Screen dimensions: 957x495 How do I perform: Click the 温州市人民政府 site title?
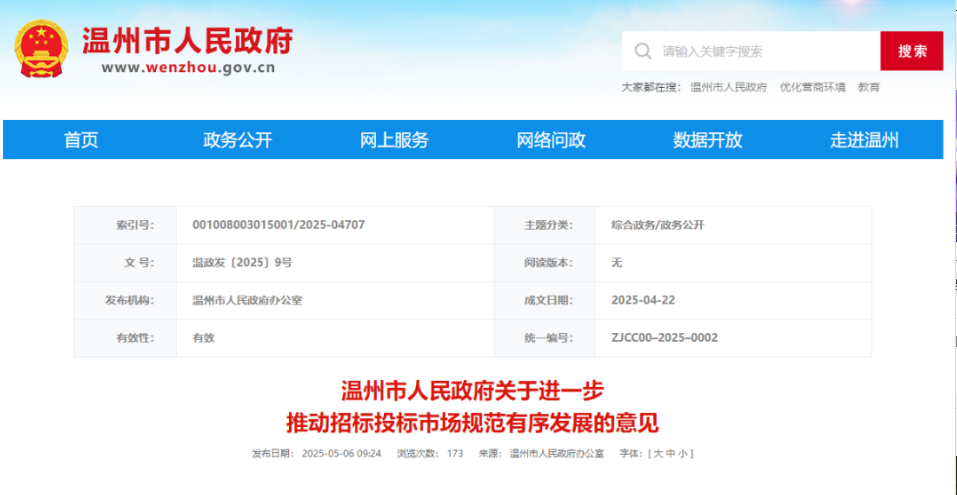tap(188, 40)
